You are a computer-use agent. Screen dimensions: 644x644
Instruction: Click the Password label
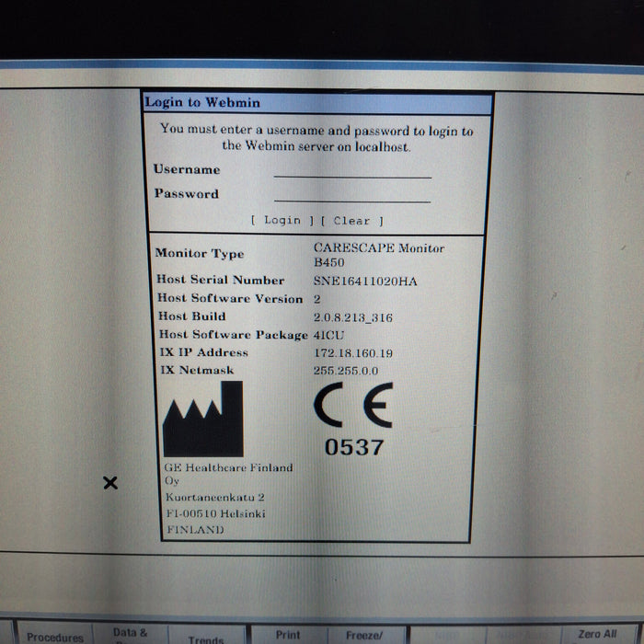[187, 193]
